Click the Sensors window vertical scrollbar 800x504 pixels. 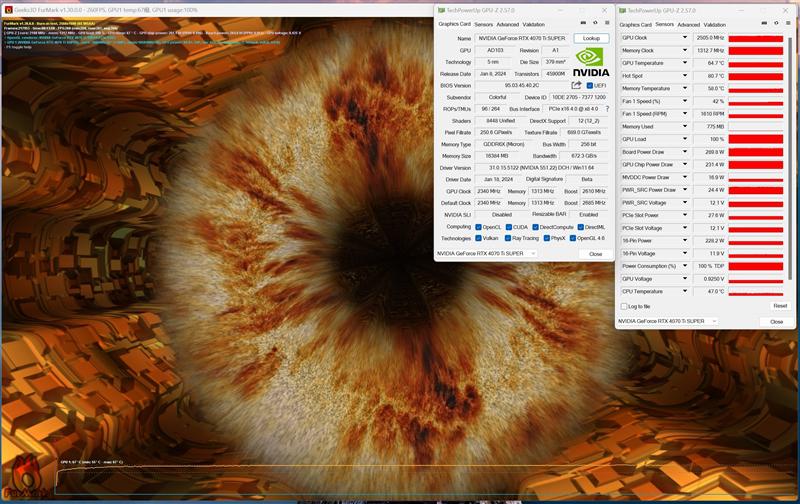[791, 158]
